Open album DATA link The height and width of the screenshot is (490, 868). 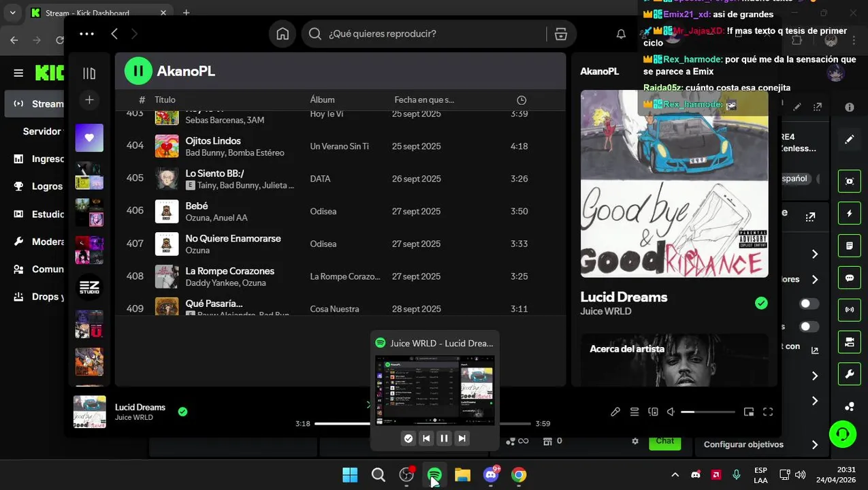coord(320,179)
